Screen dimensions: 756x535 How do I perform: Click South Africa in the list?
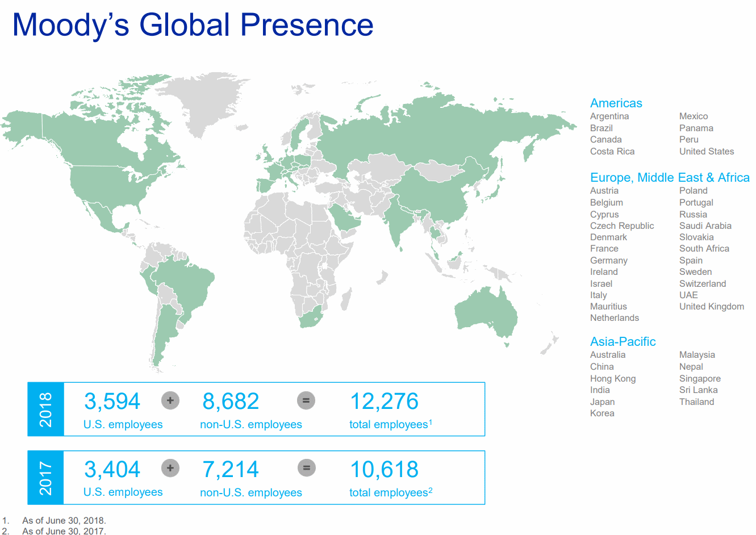(704, 249)
